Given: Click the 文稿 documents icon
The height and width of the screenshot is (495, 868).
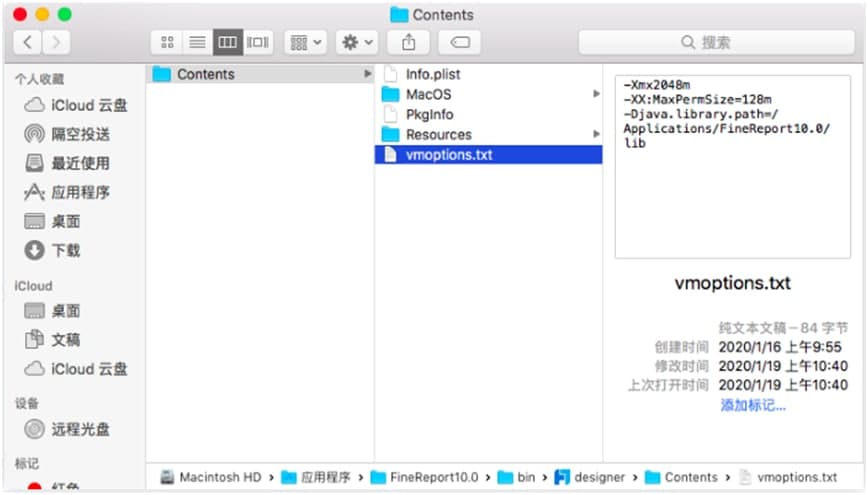Looking at the screenshot, I should point(34,339).
